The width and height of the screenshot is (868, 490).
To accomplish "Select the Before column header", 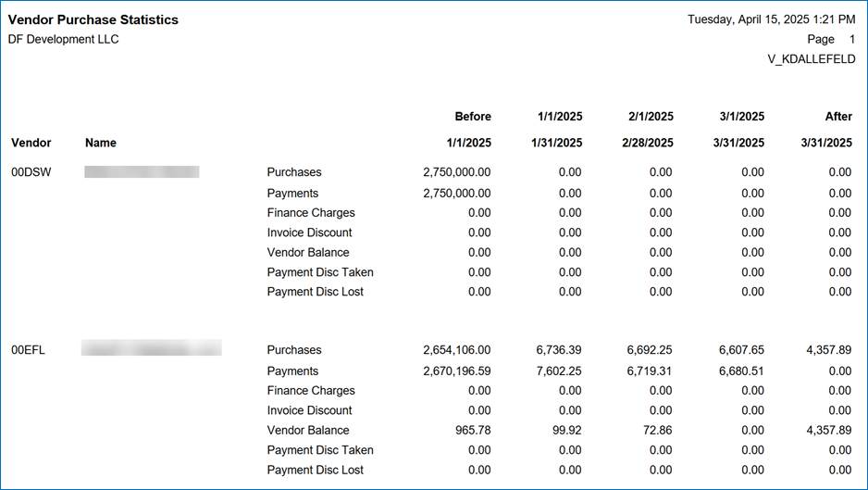I will point(473,117).
